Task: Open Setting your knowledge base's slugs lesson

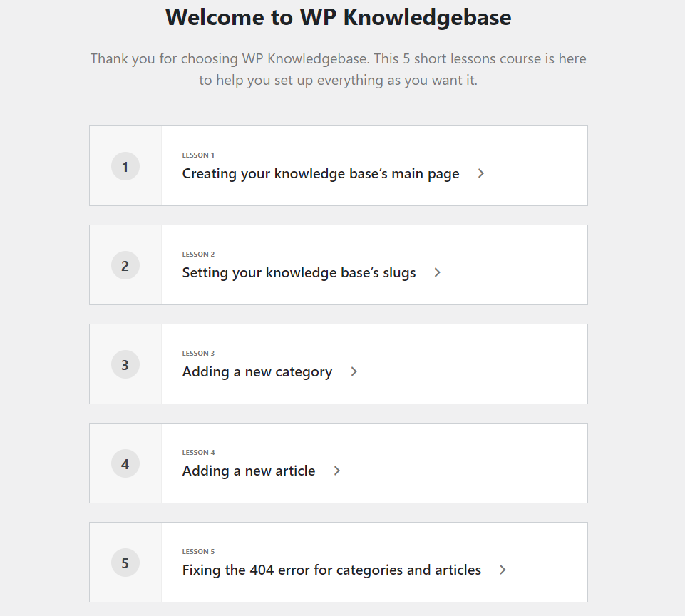Action: pyautogui.click(x=299, y=272)
